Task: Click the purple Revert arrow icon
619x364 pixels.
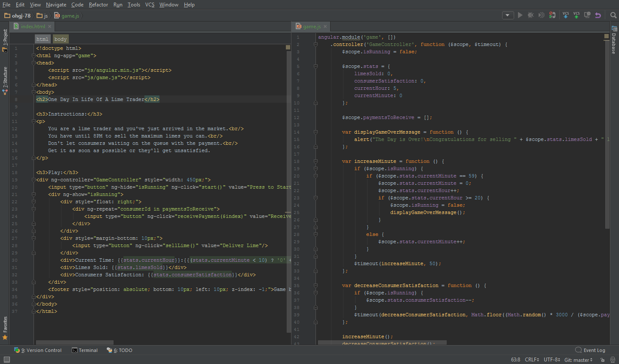Action: tap(598, 15)
